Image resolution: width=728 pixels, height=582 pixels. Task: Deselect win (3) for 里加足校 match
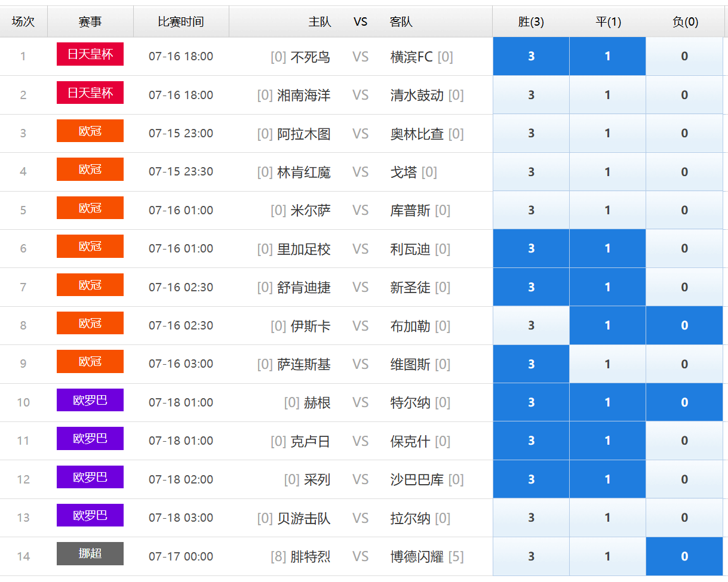pos(531,248)
